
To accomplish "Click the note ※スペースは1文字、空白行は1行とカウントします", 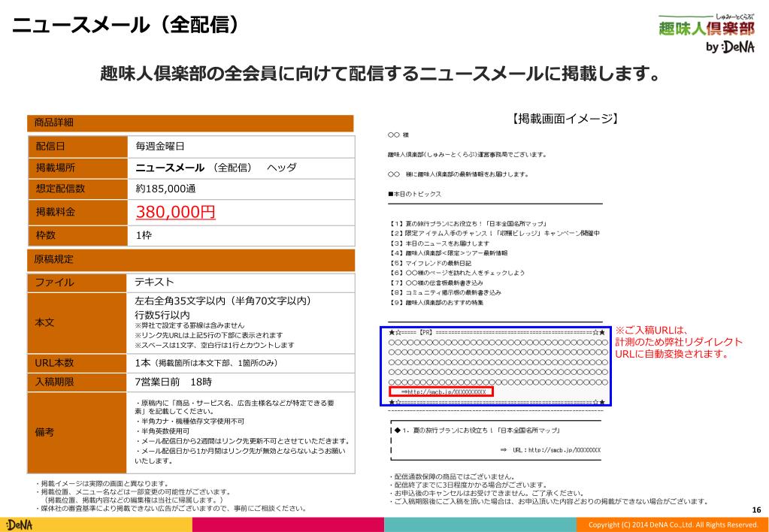I will click(x=214, y=345).
